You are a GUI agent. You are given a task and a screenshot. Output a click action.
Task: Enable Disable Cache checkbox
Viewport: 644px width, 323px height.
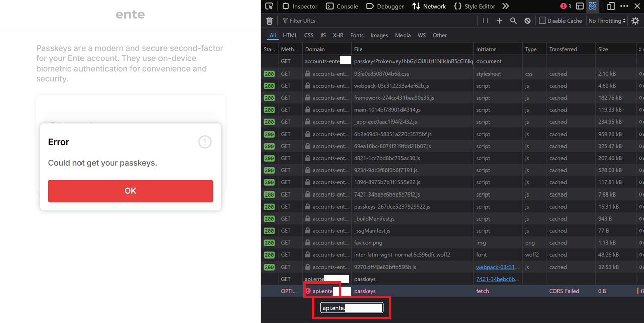coord(542,21)
